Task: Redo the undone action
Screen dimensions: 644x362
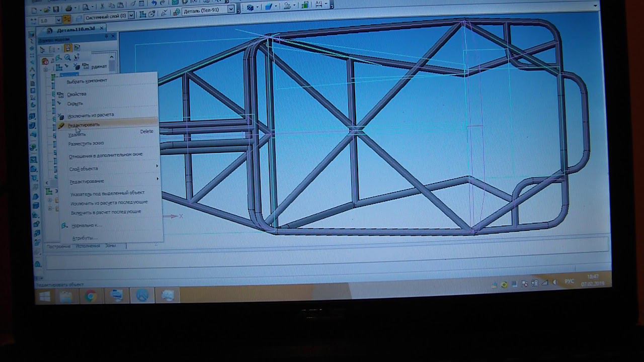Action: click(162, 3)
